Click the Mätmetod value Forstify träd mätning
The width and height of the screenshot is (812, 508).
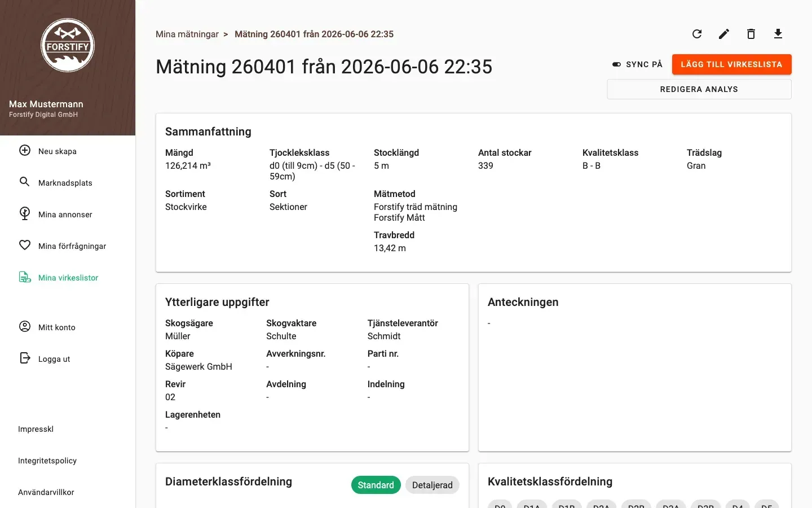click(x=416, y=207)
